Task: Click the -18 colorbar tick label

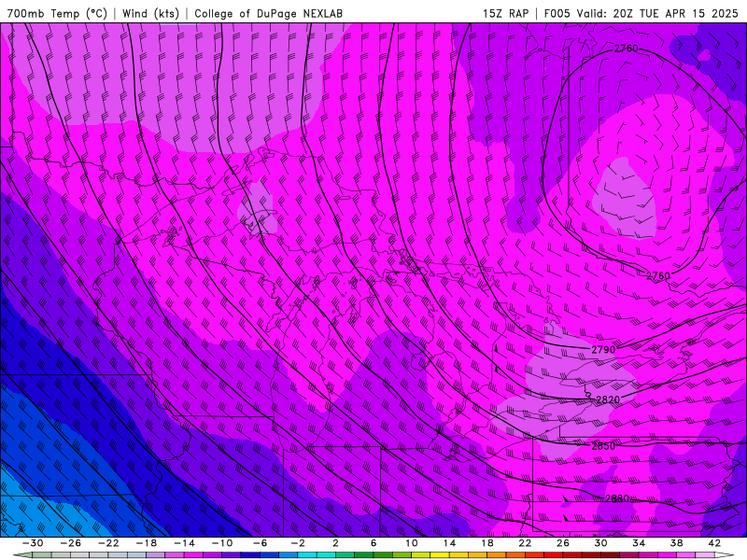Action: [147, 543]
